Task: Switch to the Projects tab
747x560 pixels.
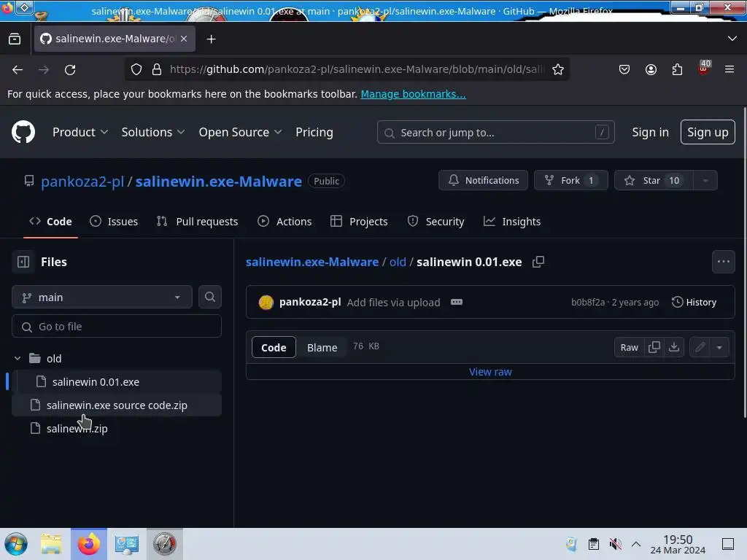Action: (x=359, y=222)
